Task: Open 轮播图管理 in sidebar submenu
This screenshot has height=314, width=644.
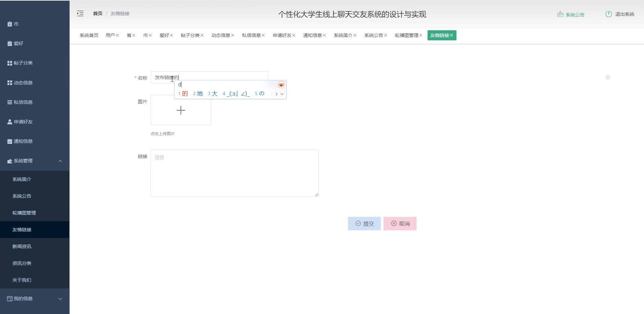Action: tap(35, 213)
